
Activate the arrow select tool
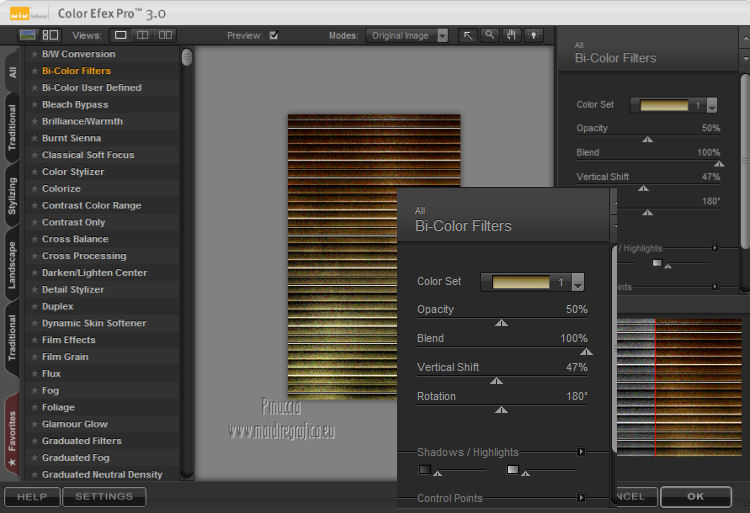[x=467, y=35]
